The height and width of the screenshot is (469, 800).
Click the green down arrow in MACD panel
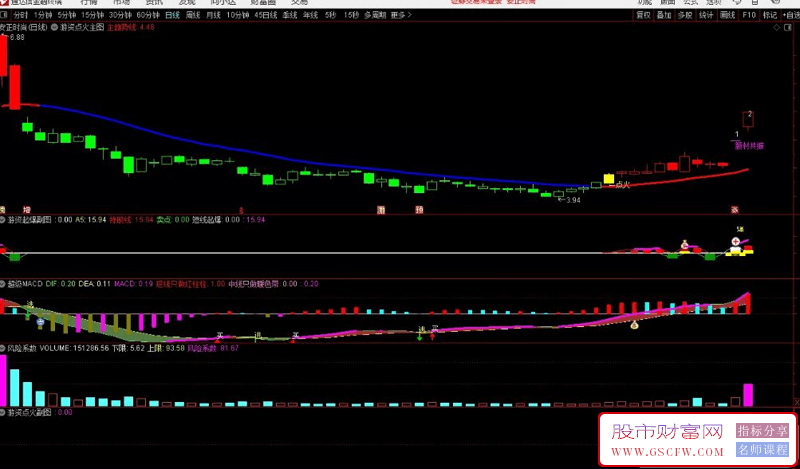[x=419, y=337]
